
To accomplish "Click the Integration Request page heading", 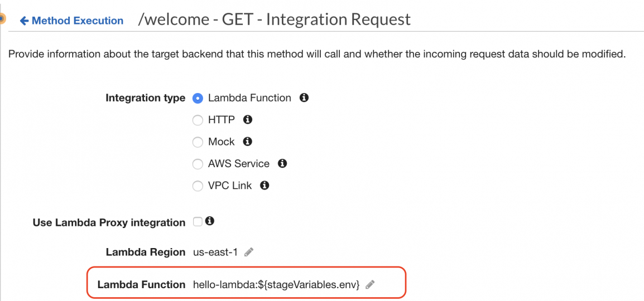I will pos(274,20).
